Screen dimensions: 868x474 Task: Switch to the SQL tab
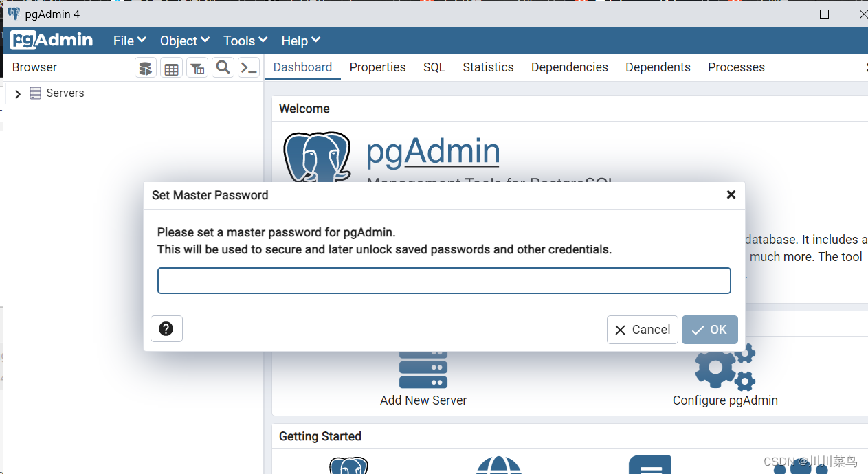click(x=434, y=67)
